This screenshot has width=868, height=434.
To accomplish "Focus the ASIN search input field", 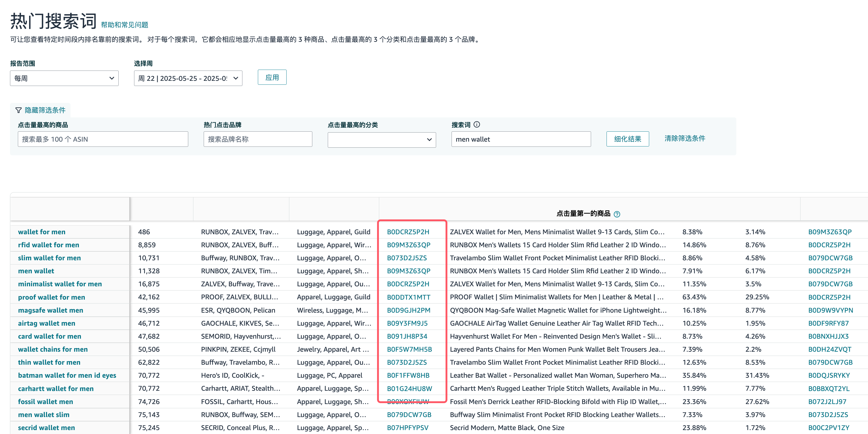I will [x=103, y=139].
